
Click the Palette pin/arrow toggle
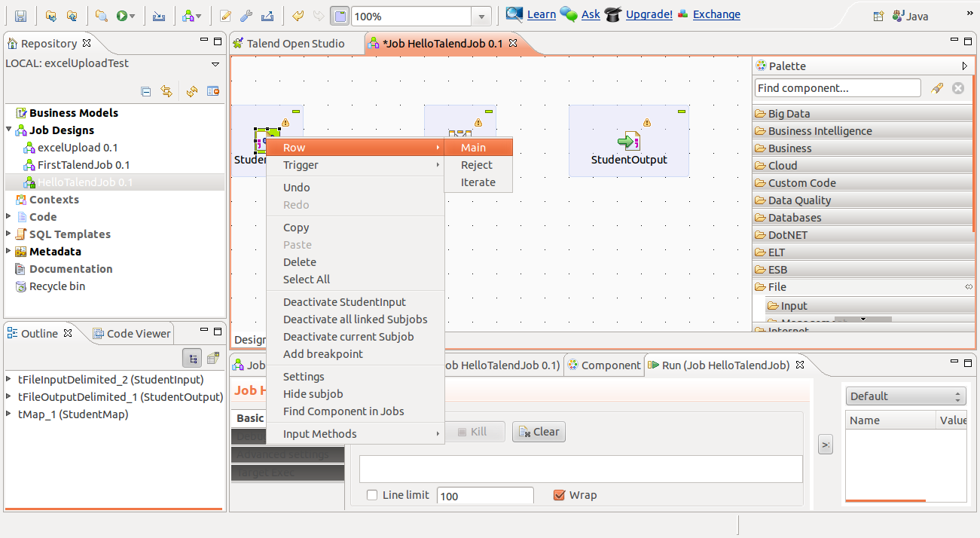coord(964,66)
